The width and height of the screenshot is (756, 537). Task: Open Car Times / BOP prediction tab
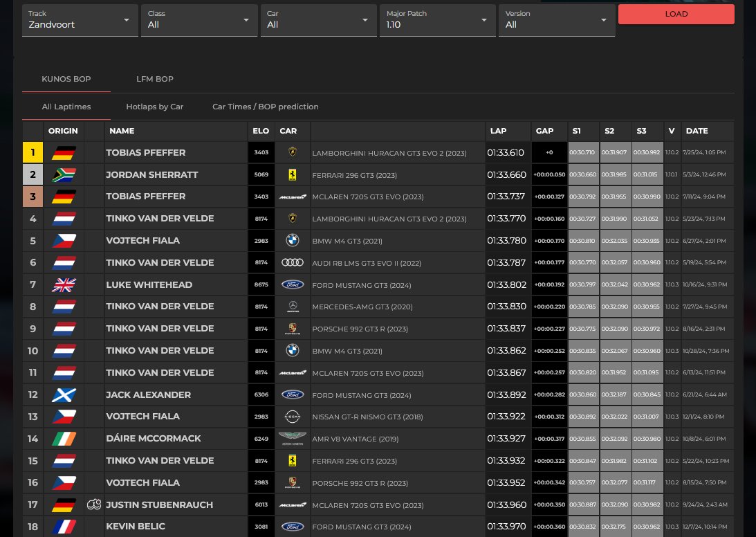[x=265, y=107]
